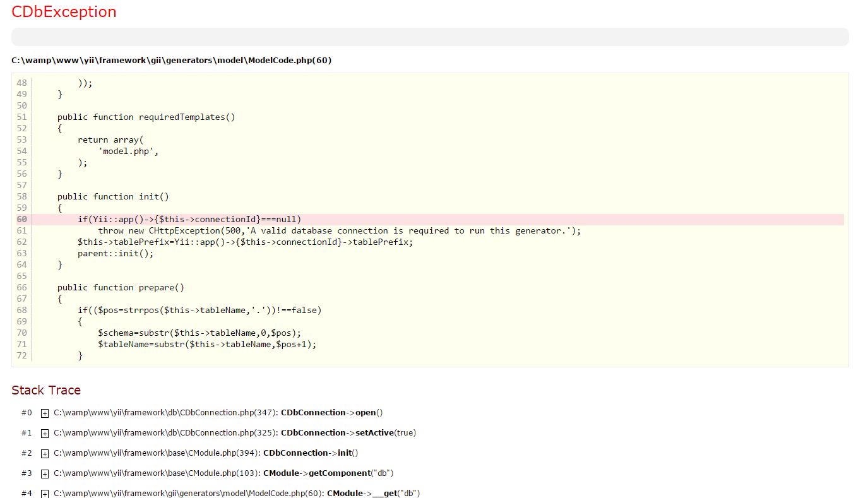Click ModelCode.php(60) path in trace #4
The width and height of the screenshot is (868, 498).
[x=189, y=494]
